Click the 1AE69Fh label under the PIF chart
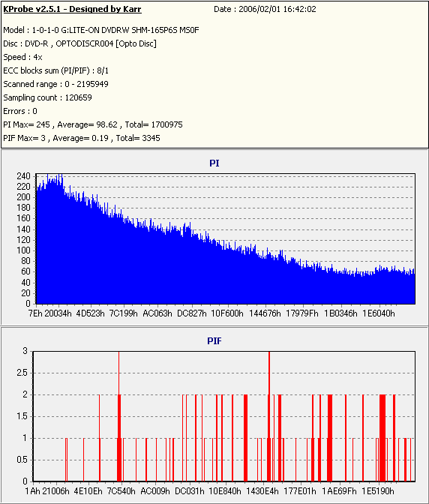The image size is (429, 504). 339,491
